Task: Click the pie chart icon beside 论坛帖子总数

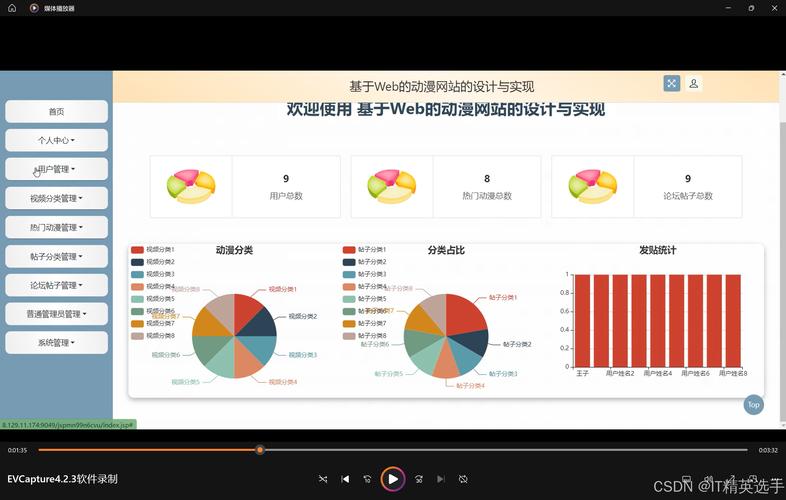Action: pyautogui.click(x=593, y=187)
